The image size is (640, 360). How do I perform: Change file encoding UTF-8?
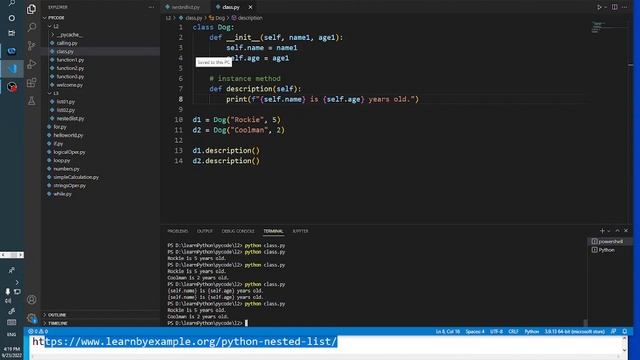click(x=496, y=331)
